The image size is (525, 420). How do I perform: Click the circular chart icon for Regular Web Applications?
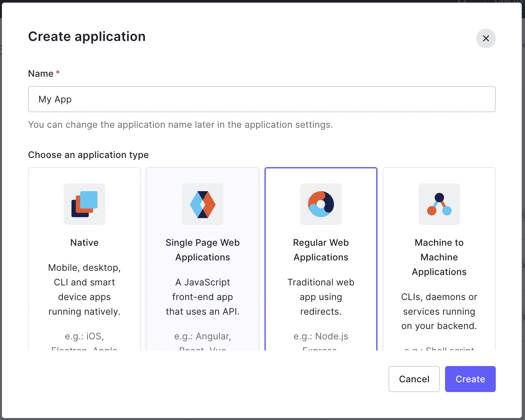[x=321, y=204]
